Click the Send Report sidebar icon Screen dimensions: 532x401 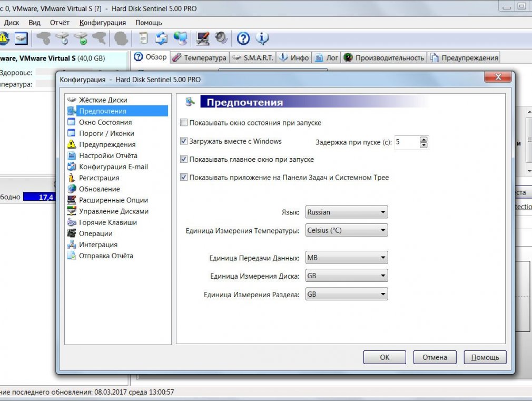[72, 256]
